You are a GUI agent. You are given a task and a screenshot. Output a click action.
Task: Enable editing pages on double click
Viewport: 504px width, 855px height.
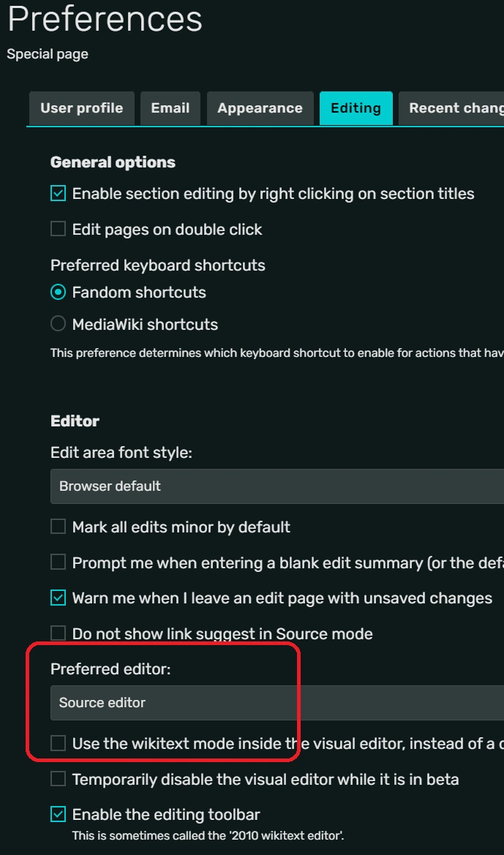[x=57, y=228]
